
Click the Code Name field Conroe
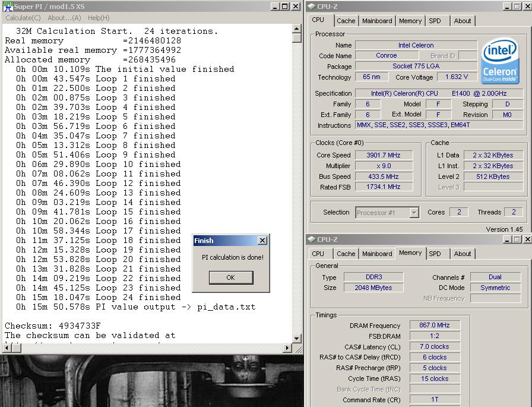point(386,55)
